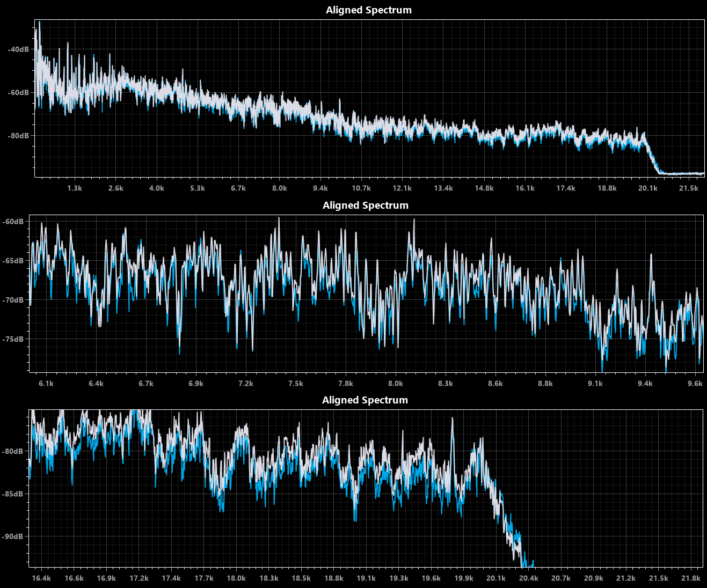Pick the 9.1k tick label
The image size is (707, 588).
coord(595,384)
